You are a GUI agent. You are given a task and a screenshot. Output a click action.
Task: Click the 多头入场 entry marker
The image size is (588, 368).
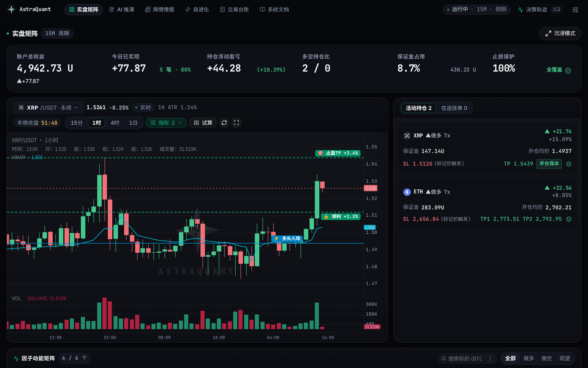click(287, 238)
